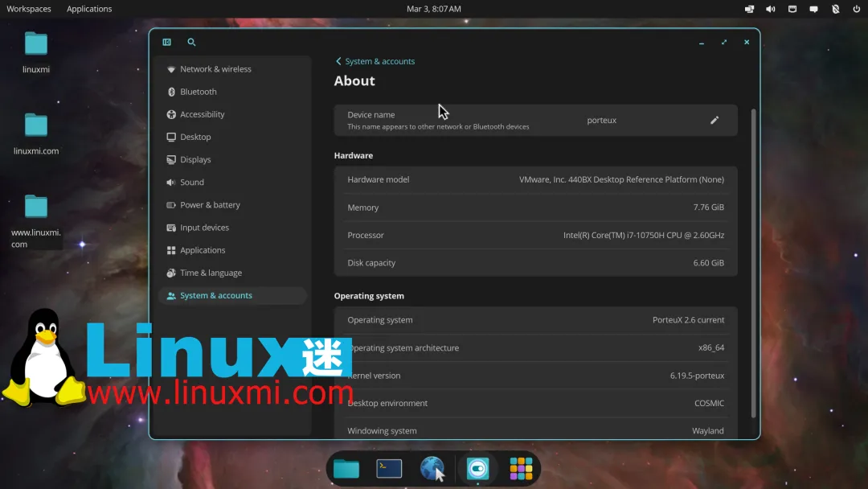Select the Settings app dock icon
The image size is (868, 489).
[x=477, y=469]
